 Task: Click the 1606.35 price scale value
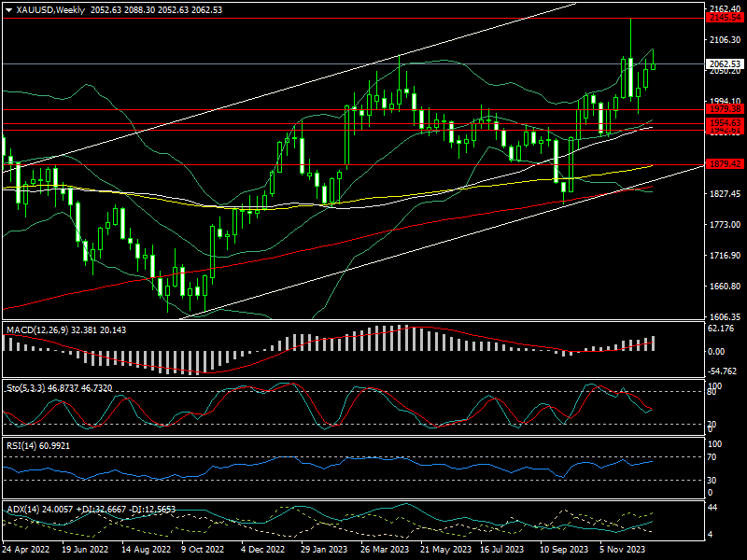pyautogui.click(x=725, y=317)
